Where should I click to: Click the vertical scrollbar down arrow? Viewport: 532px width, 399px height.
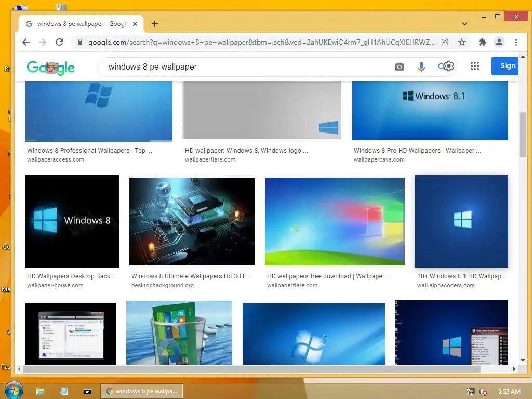coord(523,360)
